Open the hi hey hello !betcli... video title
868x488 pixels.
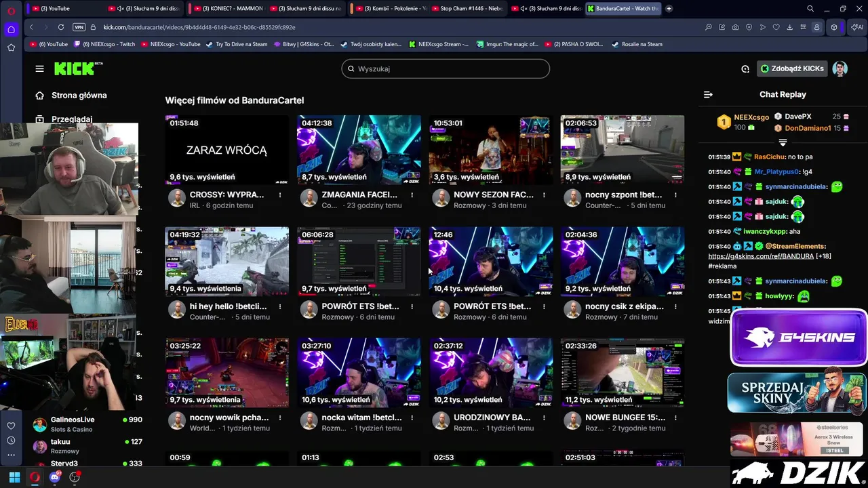coord(228,306)
